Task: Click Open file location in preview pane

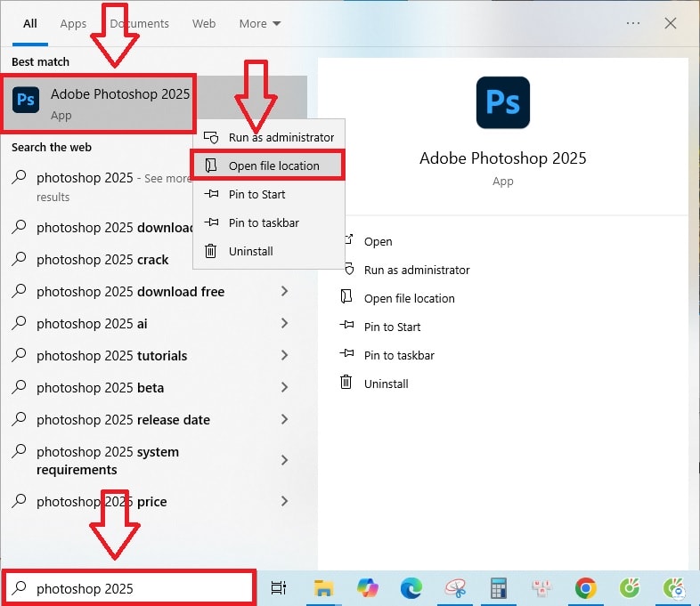Action: [x=410, y=299]
